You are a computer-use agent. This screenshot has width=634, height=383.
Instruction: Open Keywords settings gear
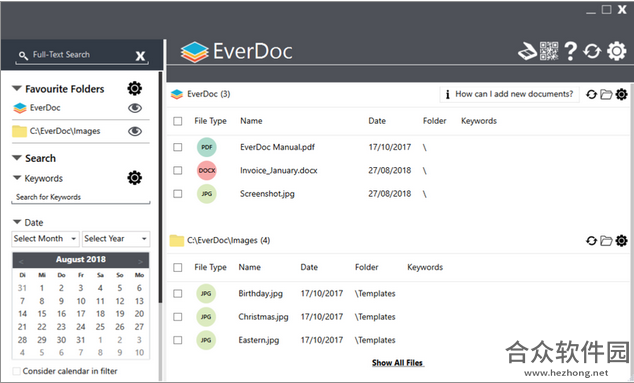coord(135,178)
